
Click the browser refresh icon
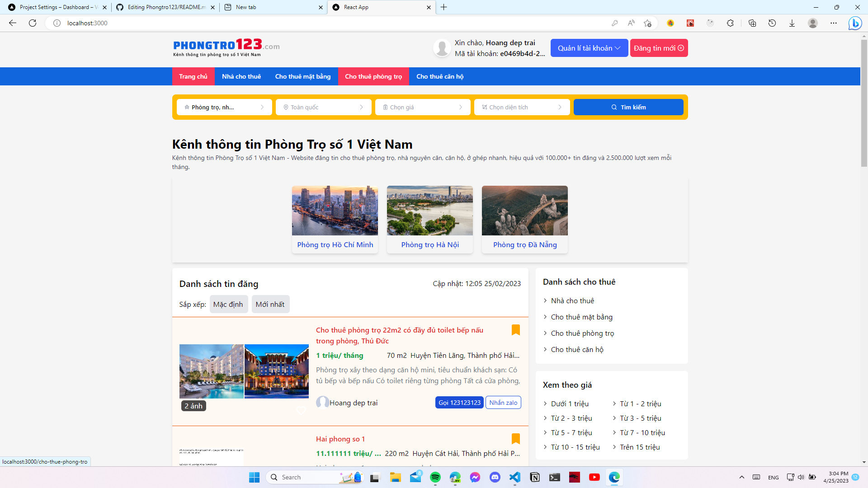(33, 23)
